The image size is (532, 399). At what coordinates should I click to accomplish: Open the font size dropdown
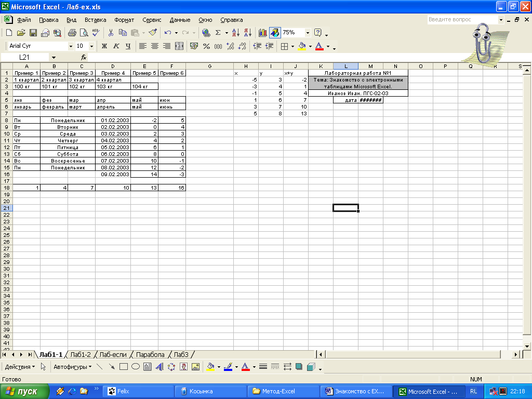[x=91, y=46]
